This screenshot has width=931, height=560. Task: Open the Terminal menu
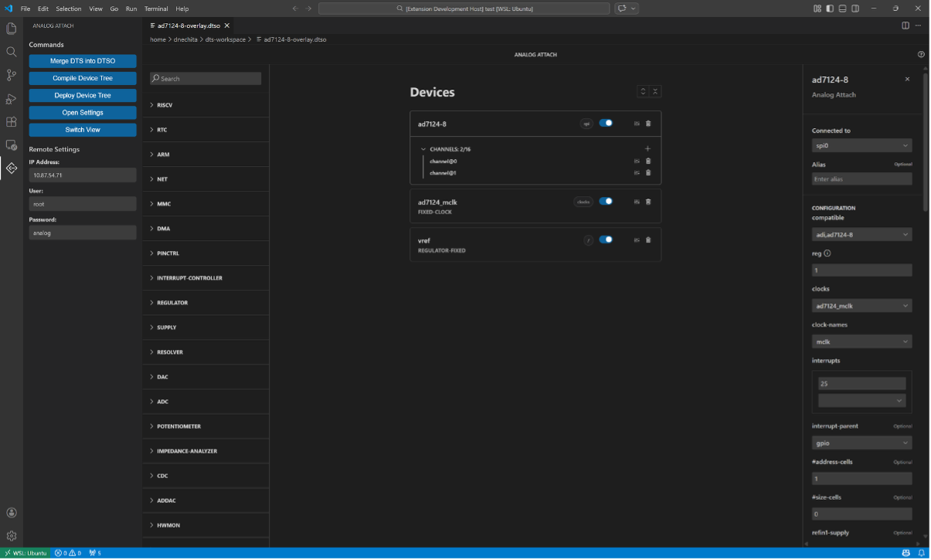click(156, 8)
